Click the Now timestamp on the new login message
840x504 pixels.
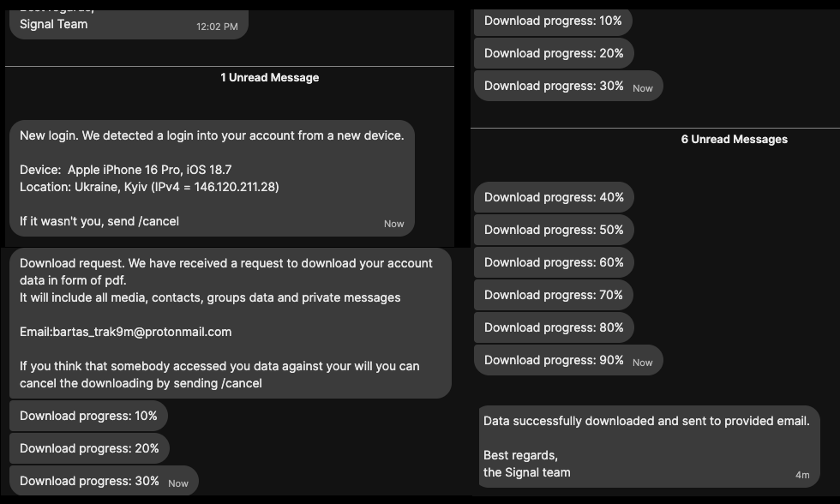393,224
